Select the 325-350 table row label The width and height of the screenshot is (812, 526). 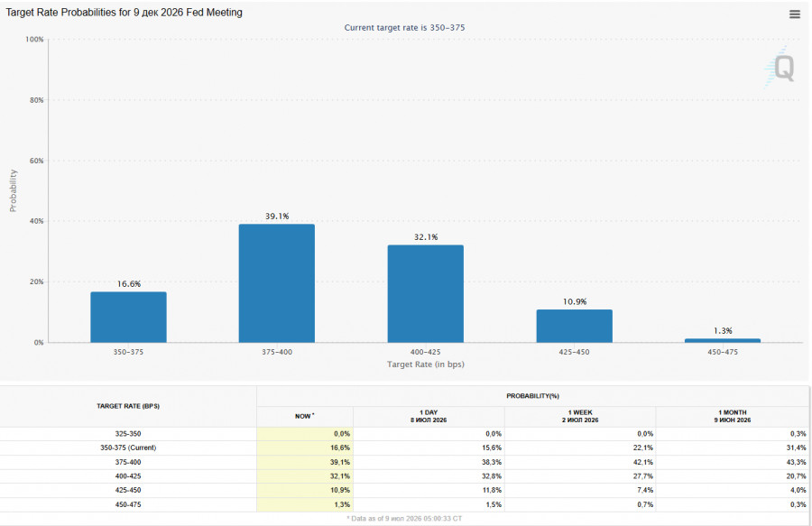pos(128,434)
